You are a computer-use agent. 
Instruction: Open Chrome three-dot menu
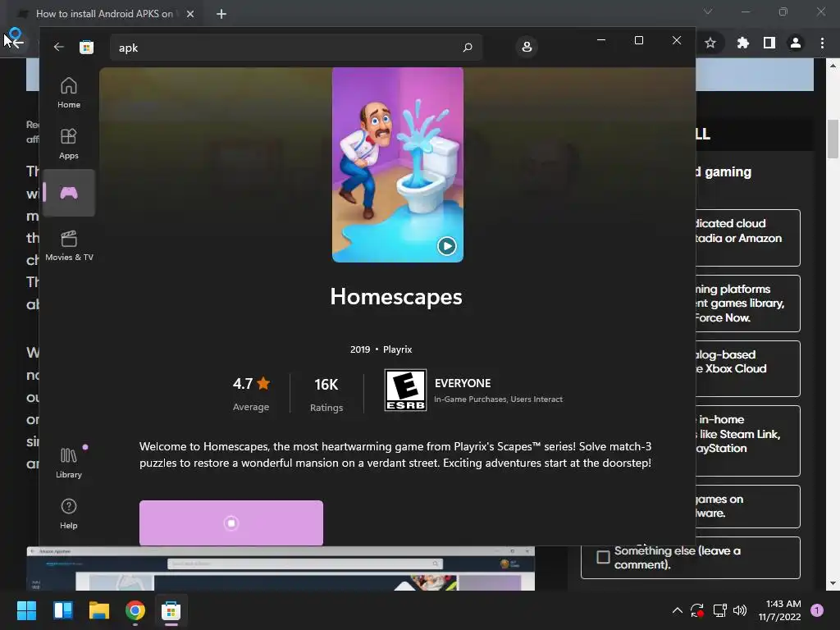pos(822,43)
